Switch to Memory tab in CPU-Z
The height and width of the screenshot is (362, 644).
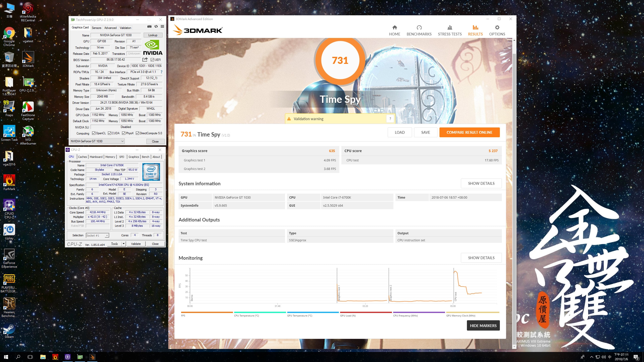tap(110, 157)
